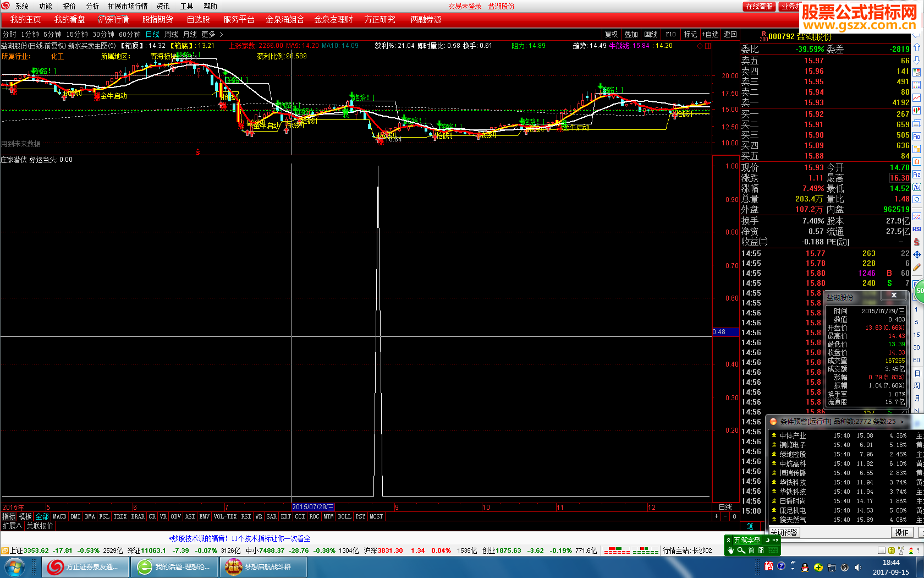Zoom out chart with minus button

[725, 516]
